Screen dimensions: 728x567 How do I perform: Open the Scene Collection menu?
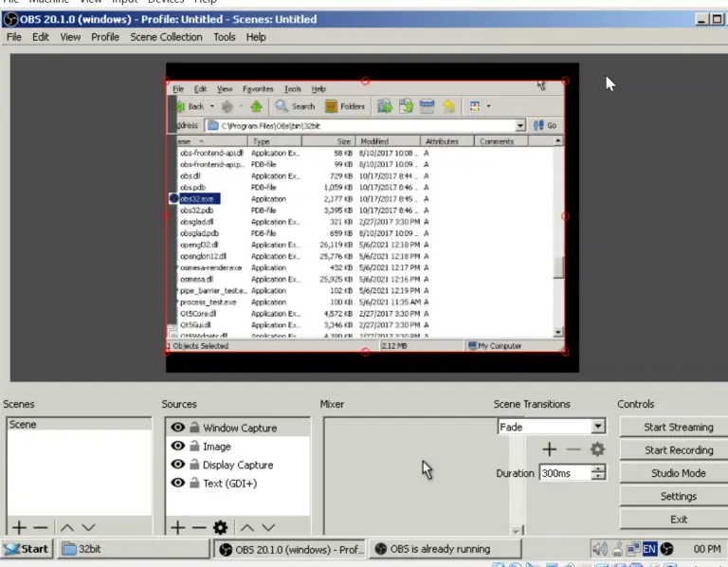pos(166,37)
